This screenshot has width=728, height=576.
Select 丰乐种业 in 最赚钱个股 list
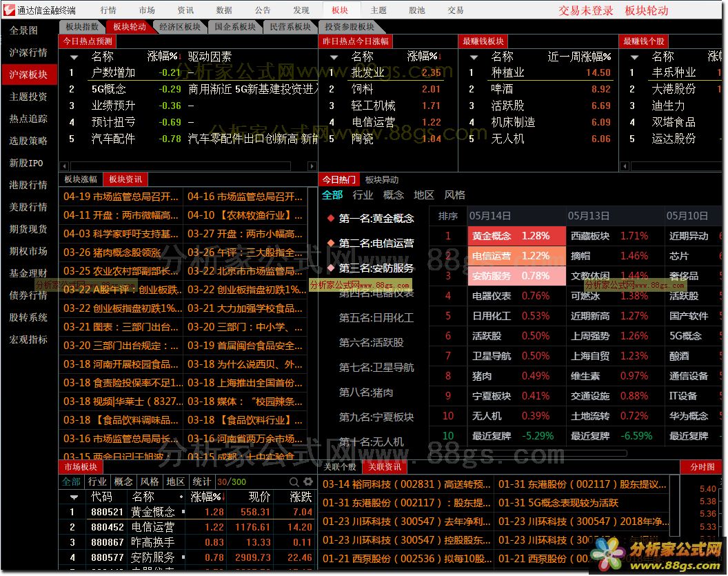674,72
